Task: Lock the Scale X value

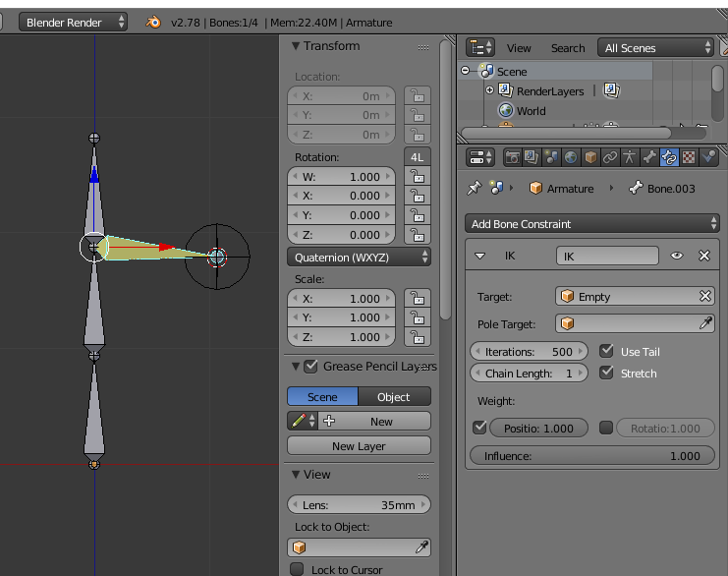Action: (x=418, y=299)
